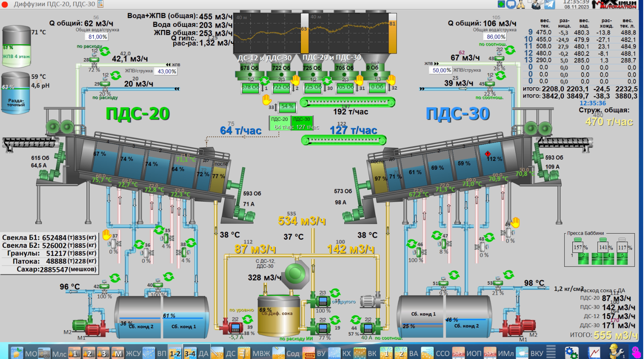Image resolution: width=644 pixels, height=359 pixels.
Task: Click the green plus icon in top bar
Action: (x=501, y=4)
